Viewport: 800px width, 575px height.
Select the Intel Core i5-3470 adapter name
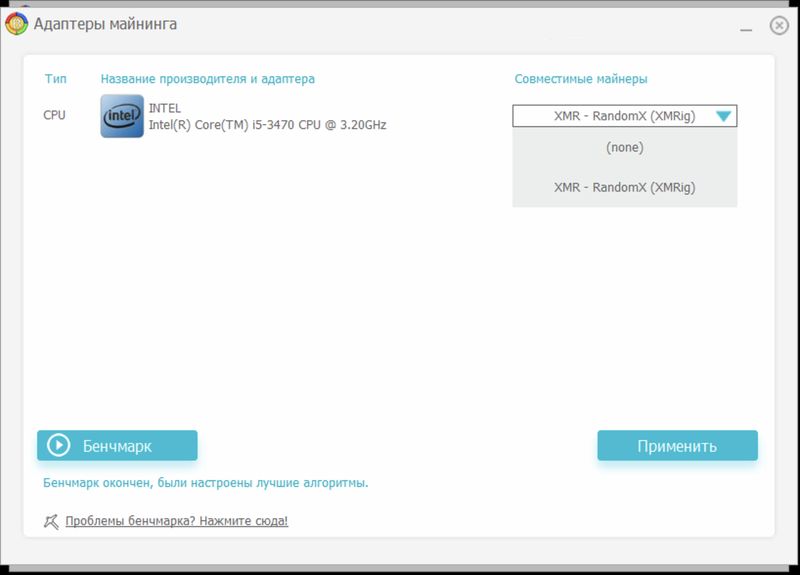(x=267, y=125)
